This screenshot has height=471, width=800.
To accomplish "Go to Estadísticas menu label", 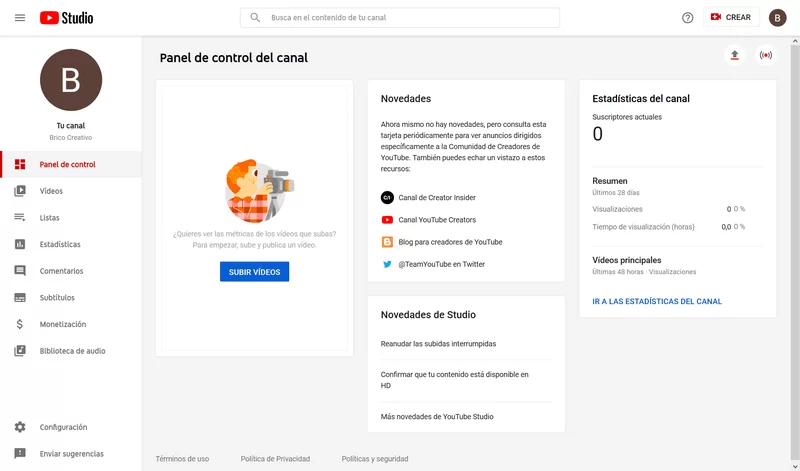I will (60, 244).
